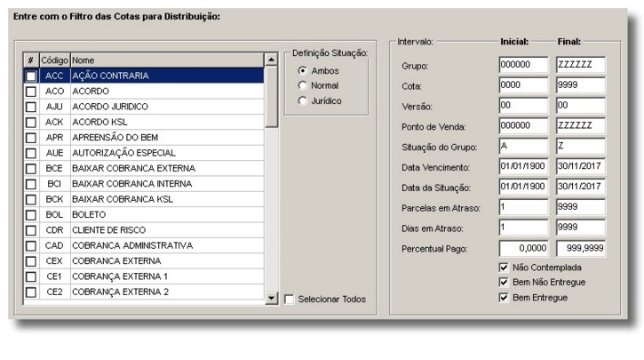Toggle the BCK BAIXAR COBRANCA KSL checkbox
This screenshot has height=360, width=644.
[31, 199]
